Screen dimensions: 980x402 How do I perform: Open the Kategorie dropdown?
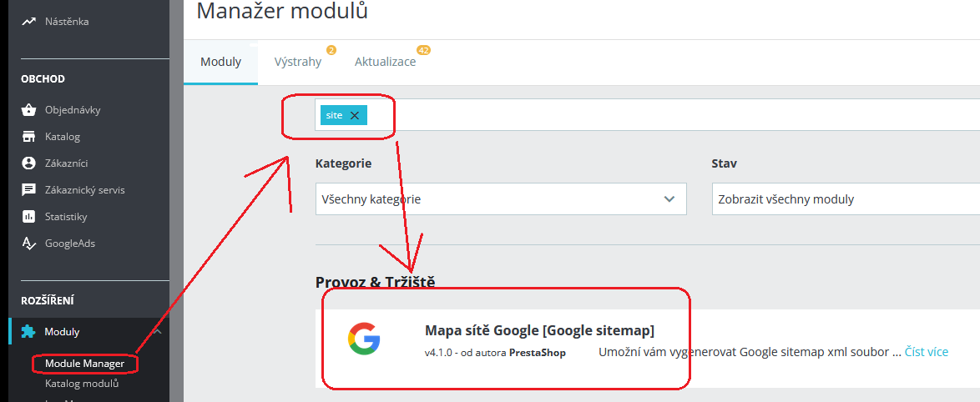coord(500,199)
